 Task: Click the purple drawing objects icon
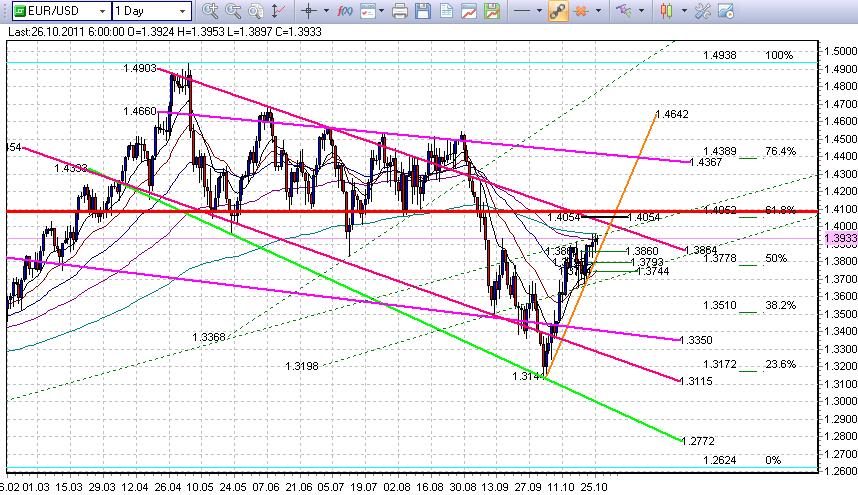[x=623, y=10]
